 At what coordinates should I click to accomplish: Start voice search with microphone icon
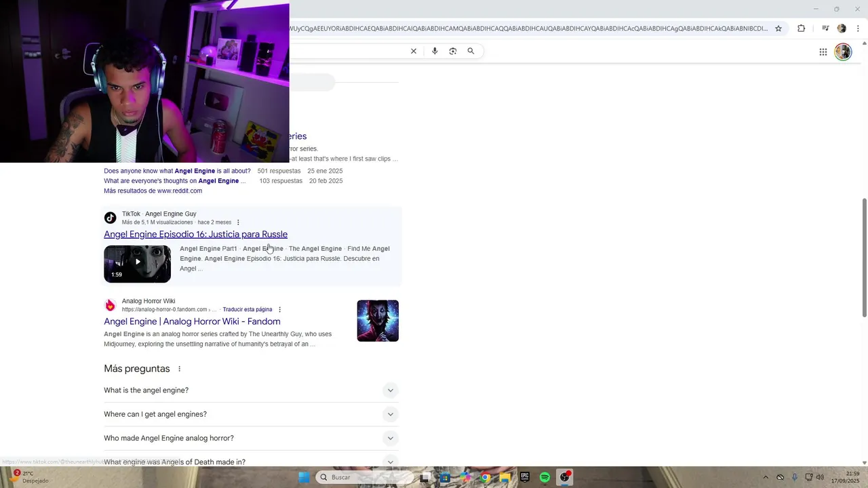tap(435, 51)
